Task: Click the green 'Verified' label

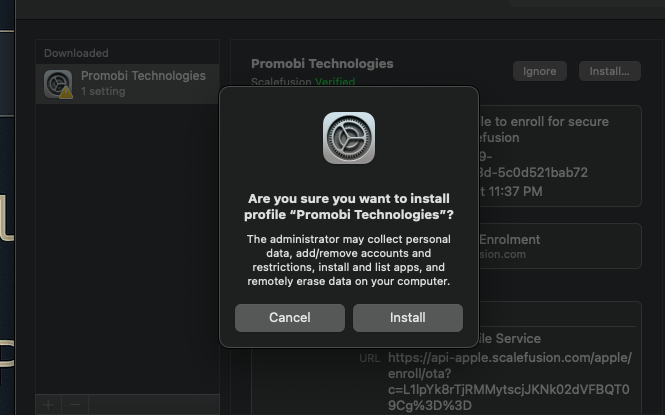Action: coord(335,81)
